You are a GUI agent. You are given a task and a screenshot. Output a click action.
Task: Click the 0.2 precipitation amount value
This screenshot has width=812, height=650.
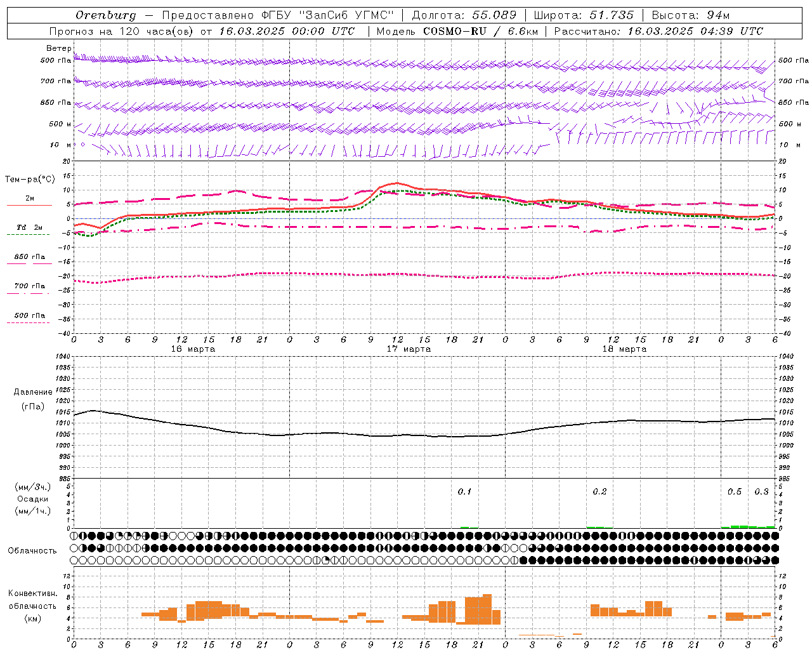coord(599,492)
